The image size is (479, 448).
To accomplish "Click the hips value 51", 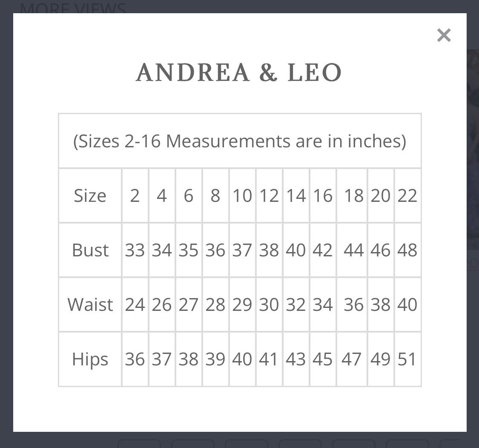I will (407, 359).
